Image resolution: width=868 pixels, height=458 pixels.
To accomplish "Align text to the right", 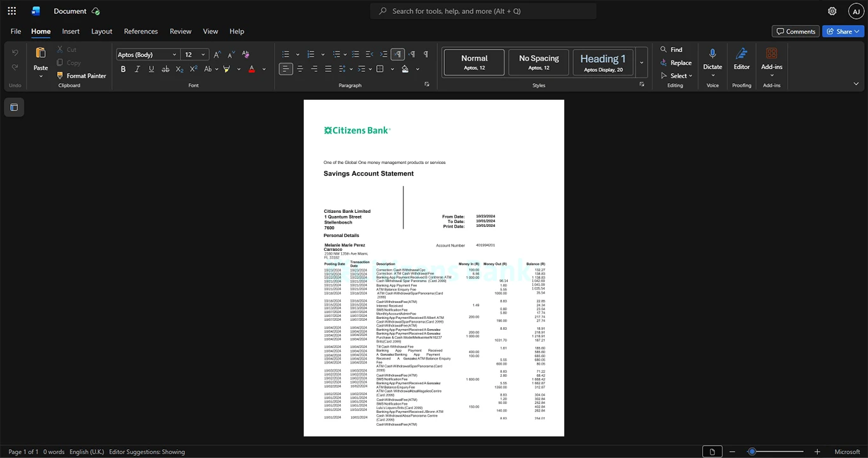I will tap(314, 69).
